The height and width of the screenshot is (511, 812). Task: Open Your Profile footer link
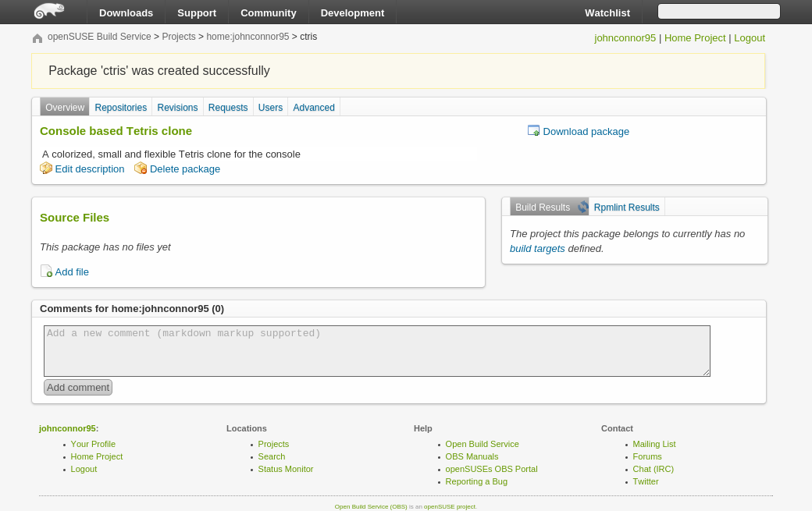[x=93, y=444]
